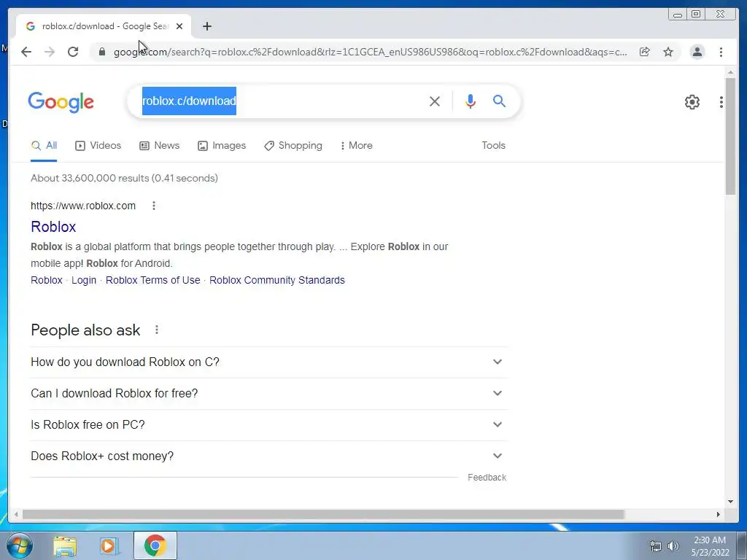This screenshot has width=747, height=560.
Task: Click the horizontal scrollbar thumb
Action: click(x=323, y=514)
